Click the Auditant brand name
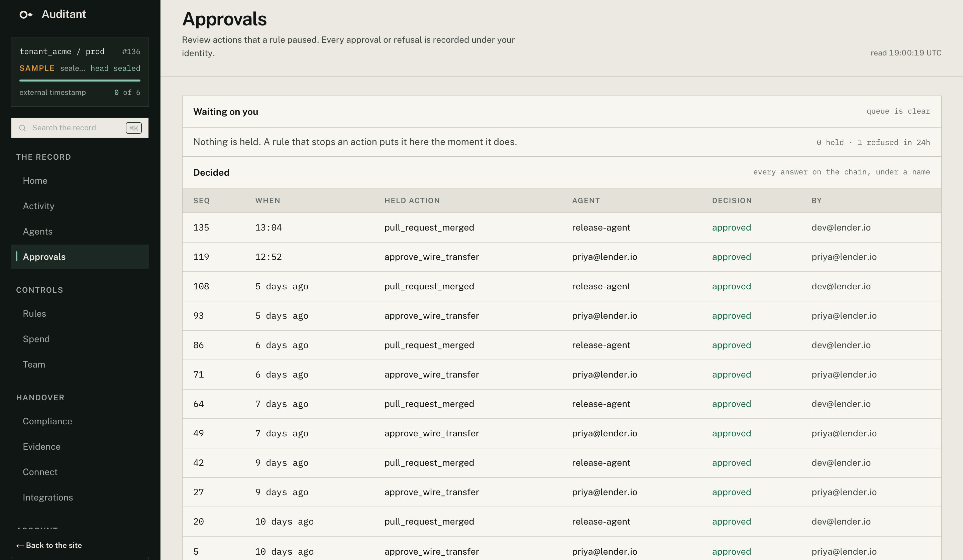The width and height of the screenshot is (963, 560). [64, 14]
